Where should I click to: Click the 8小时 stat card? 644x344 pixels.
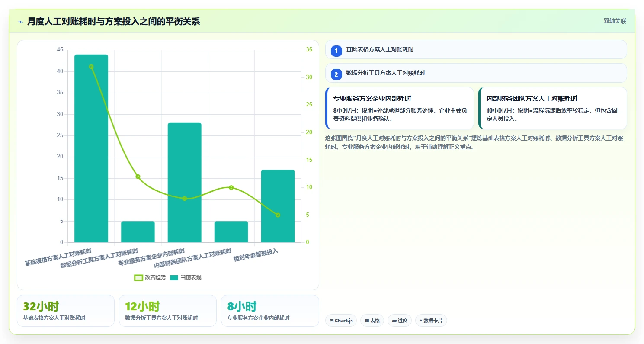[270, 311]
